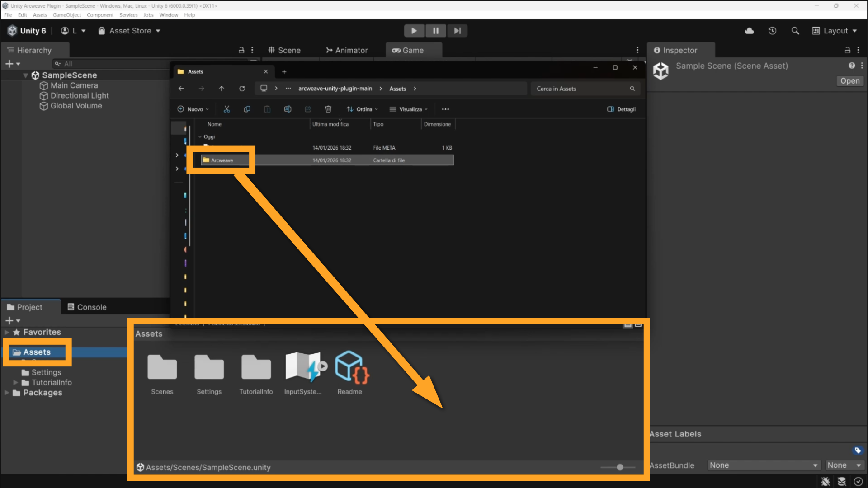Open the Hierarchy create plus dropdown
Viewport: 868px width, 488px height.
coord(12,64)
